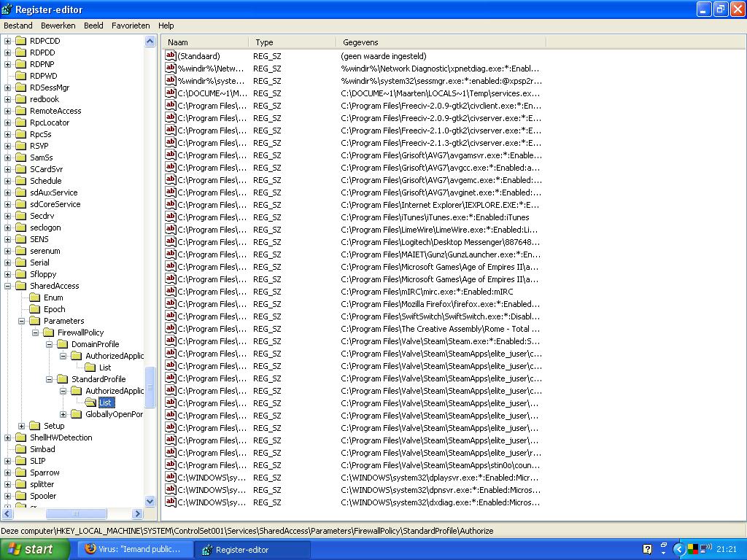Click the RDPCDD folder icon
Screen dimensions: 747x560
(20, 41)
